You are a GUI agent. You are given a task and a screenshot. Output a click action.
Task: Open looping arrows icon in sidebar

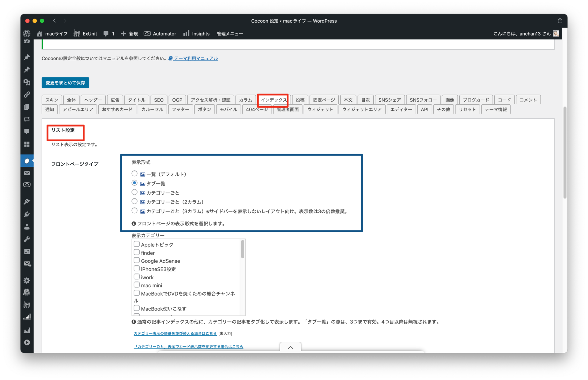[27, 119]
